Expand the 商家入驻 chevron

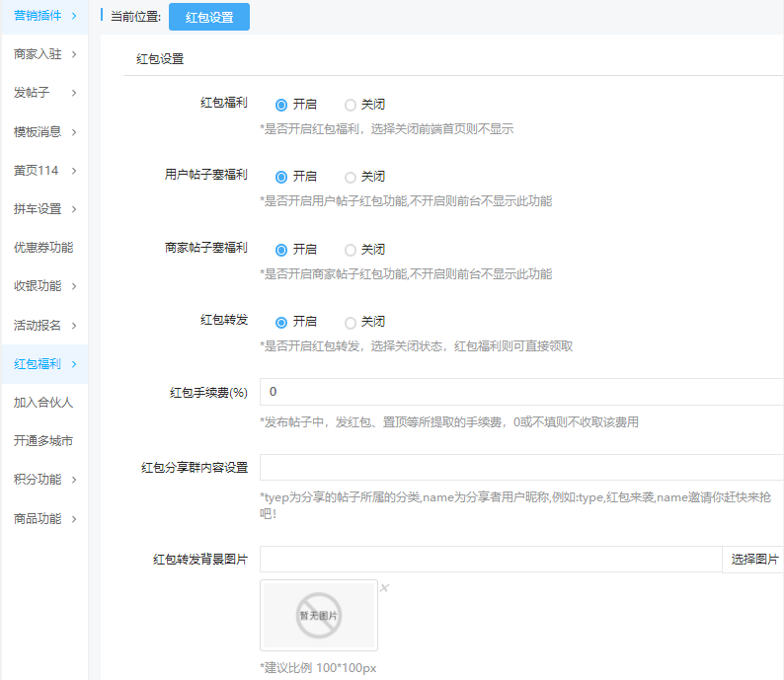[74, 54]
